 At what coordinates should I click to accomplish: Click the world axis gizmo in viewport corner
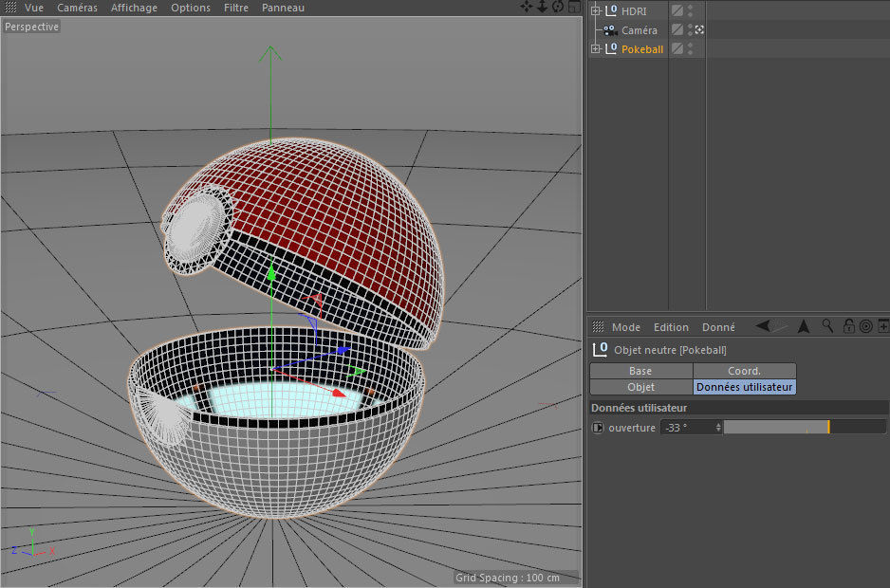[x=33, y=543]
